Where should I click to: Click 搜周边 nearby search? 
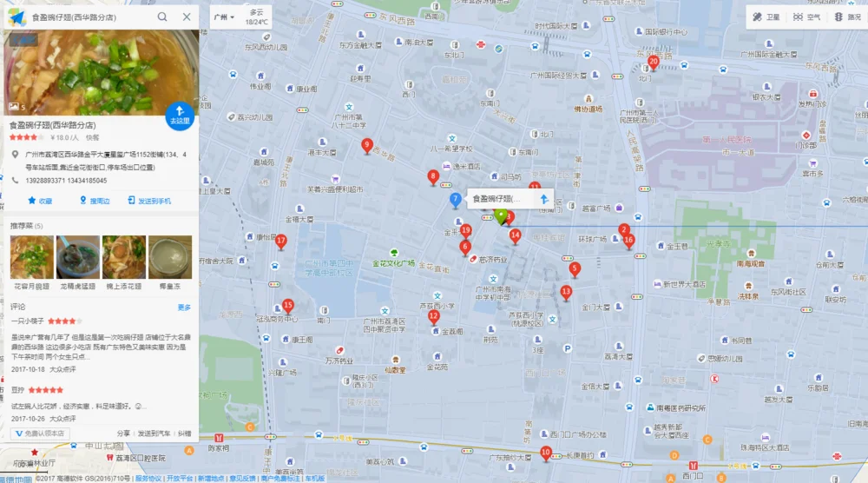click(x=95, y=201)
